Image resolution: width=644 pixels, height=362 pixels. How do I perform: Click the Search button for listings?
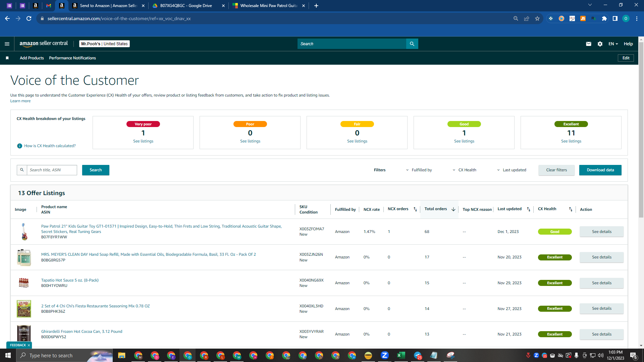click(96, 170)
